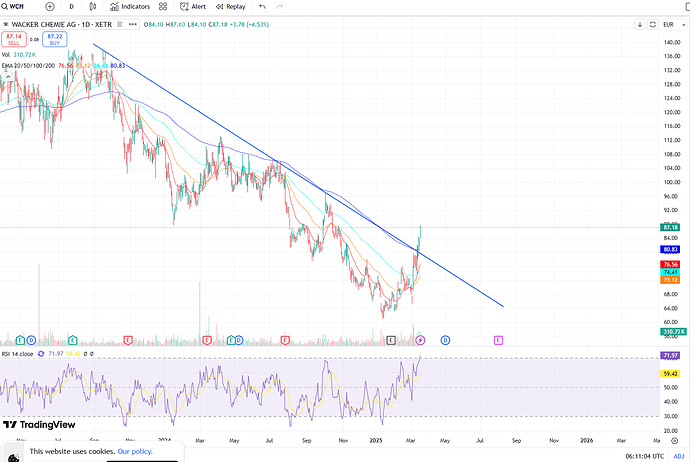The width and height of the screenshot is (690, 462).
Task: Click the 100.00 price scale label
Action: point(672,182)
